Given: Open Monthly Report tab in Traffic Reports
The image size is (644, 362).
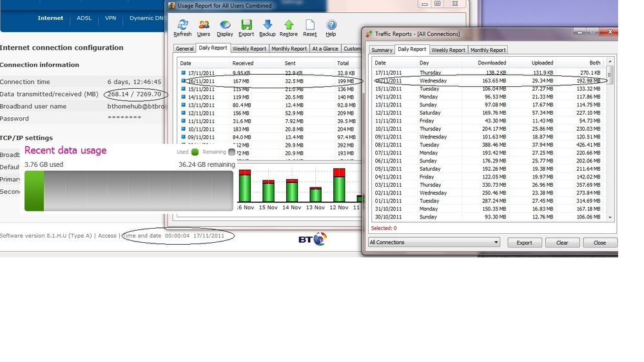Looking at the screenshot, I should pos(488,50).
